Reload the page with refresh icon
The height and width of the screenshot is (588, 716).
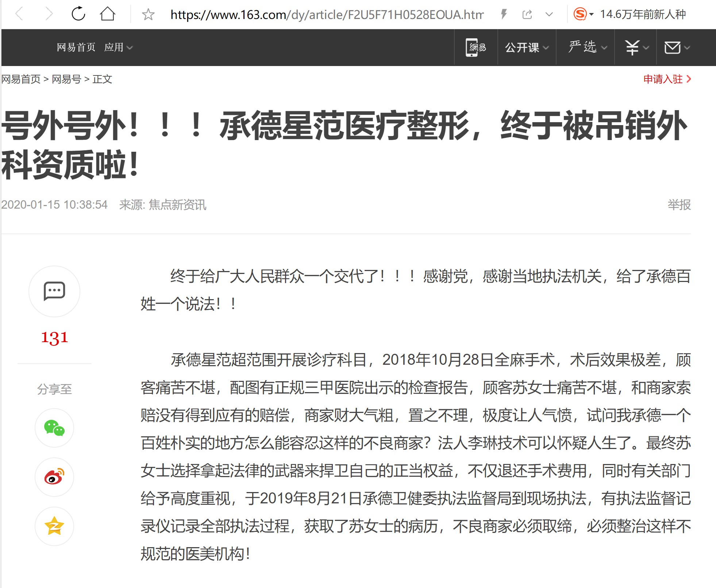[78, 14]
